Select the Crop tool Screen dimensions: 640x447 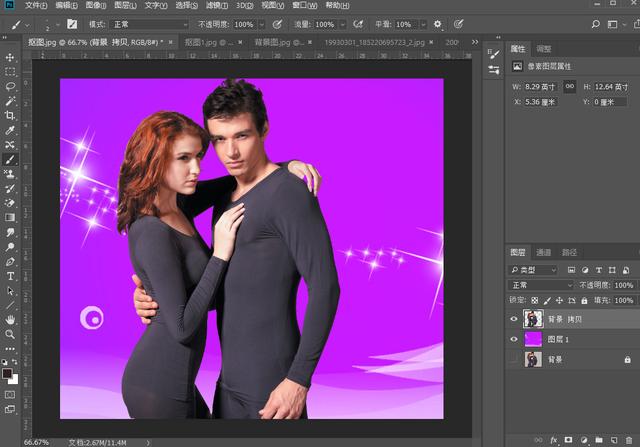[x=10, y=115]
